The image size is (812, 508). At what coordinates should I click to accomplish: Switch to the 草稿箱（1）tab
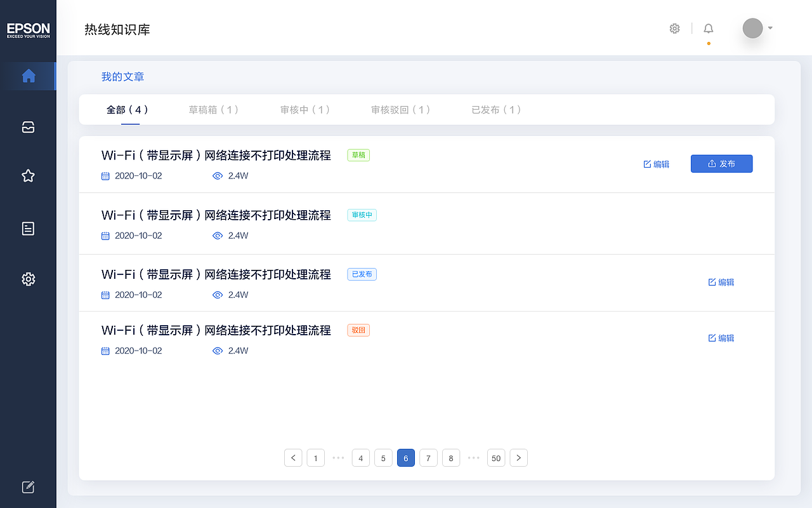click(x=213, y=109)
